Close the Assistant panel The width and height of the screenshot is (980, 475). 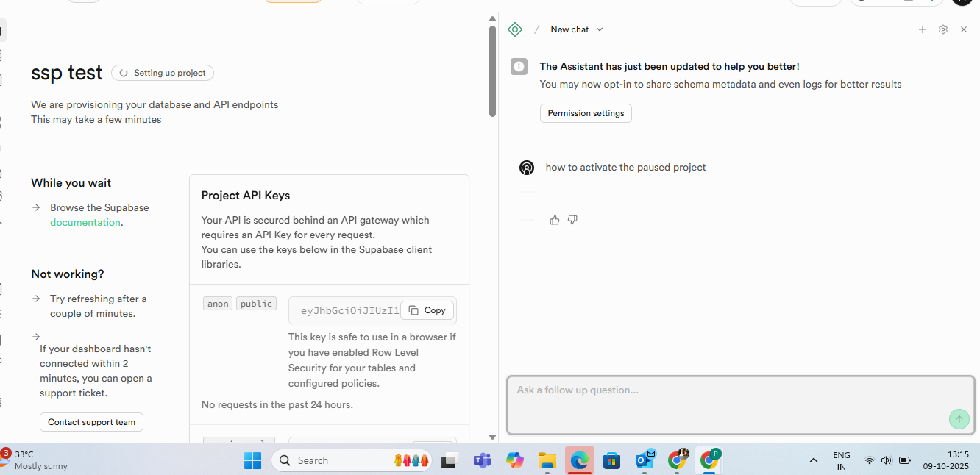(964, 29)
